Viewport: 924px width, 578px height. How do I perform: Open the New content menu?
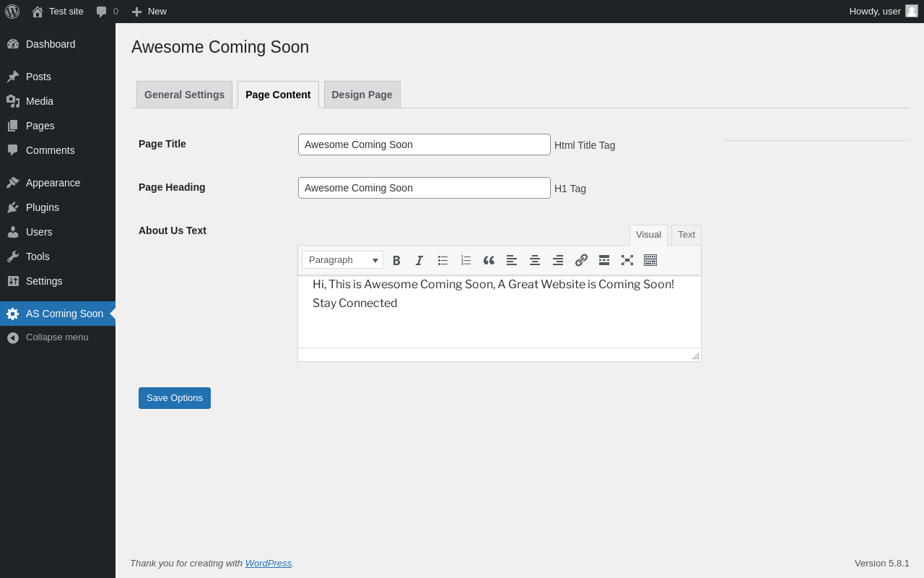[x=149, y=12]
